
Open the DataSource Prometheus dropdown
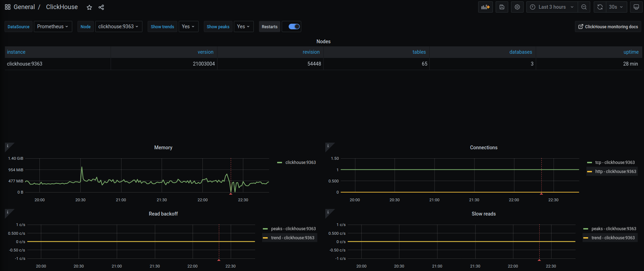(x=53, y=27)
